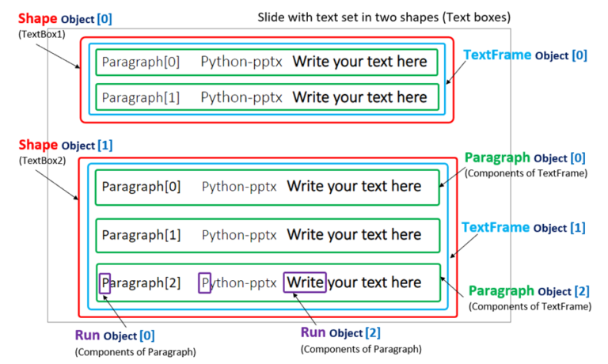608x364 pixels.
Task: Click the "Shape Object [0]" label
Action: [65, 19]
